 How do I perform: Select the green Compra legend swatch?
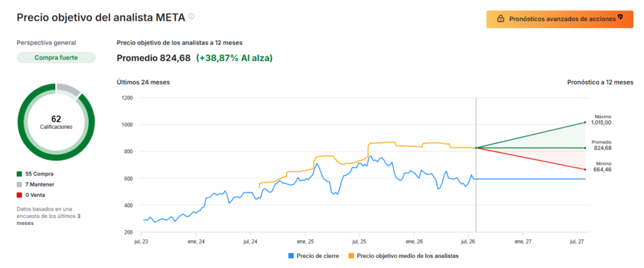(19, 174)
